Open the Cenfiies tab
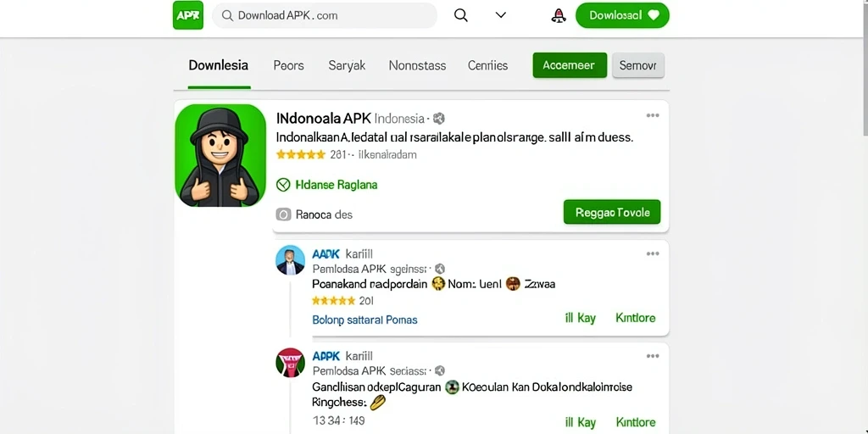This screenshot has width=868, height=434. [487, 65]
